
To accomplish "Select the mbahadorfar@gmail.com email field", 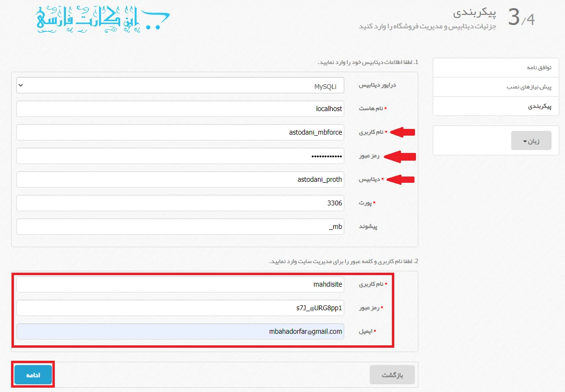I will point(180,331).
